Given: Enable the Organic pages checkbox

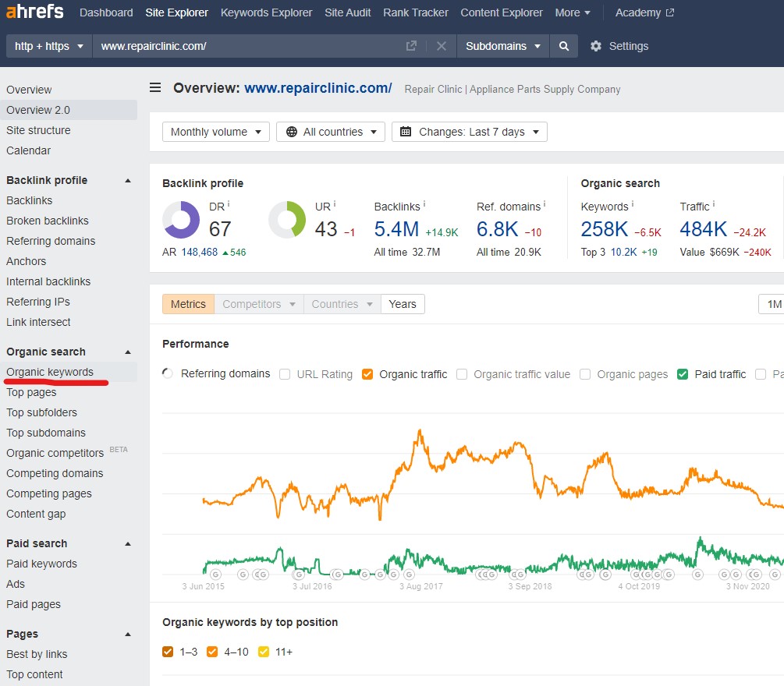Looking at the screenshot, I should coord(585,374).
